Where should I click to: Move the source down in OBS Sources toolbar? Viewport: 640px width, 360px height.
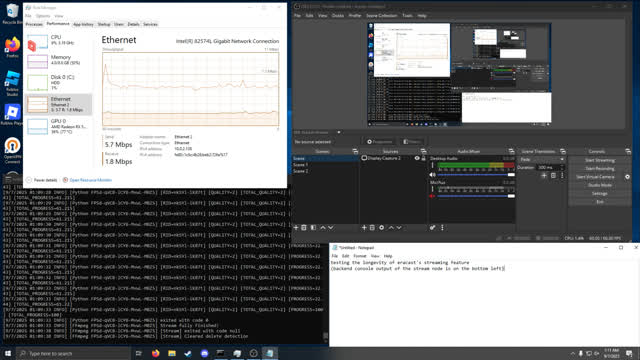[x=399, y=228]
